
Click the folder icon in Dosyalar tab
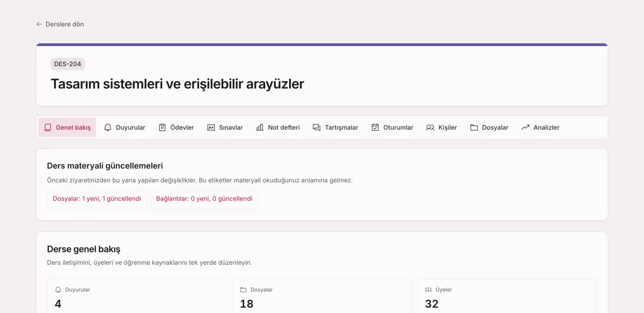pyautogui.click(x=474, y=128)
